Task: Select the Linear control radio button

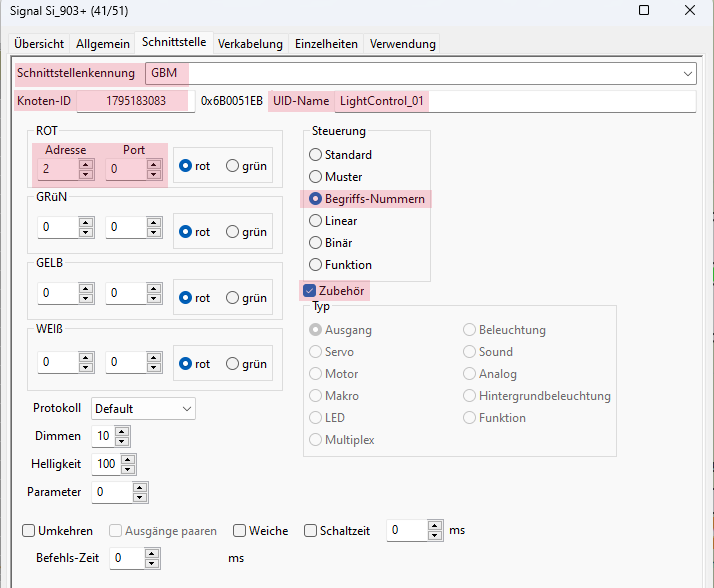Action: (x=316, y=221)
